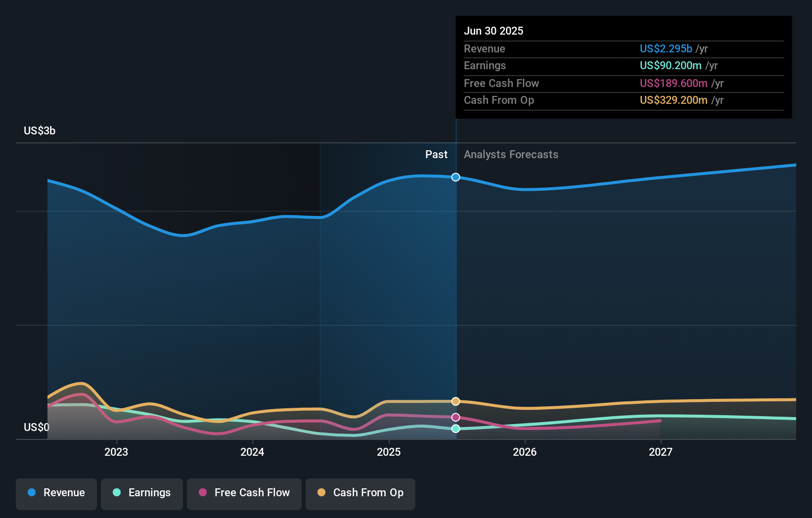
Task: Click the Cash From Op legend dot icon
Action: 322,493
